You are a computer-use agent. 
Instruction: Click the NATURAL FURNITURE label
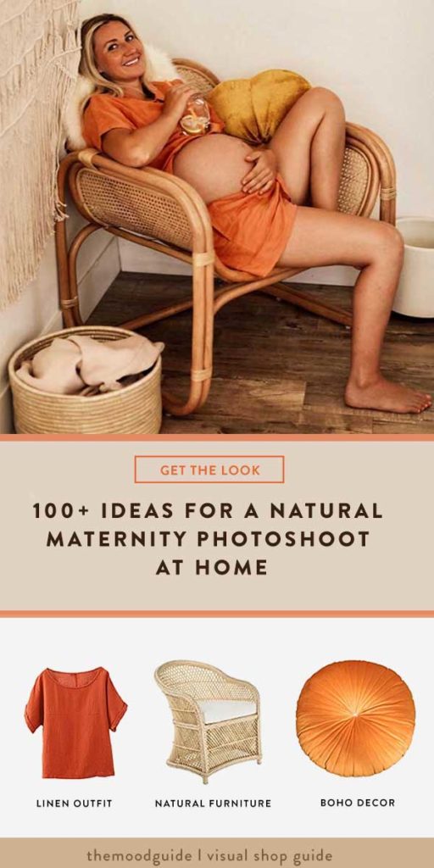click(x=213, y=804)
